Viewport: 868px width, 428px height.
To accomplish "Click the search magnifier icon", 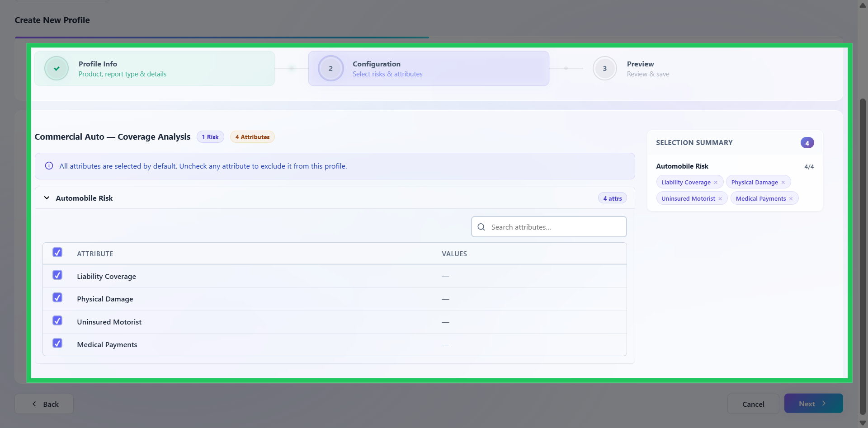I will (x=481, y=227).
